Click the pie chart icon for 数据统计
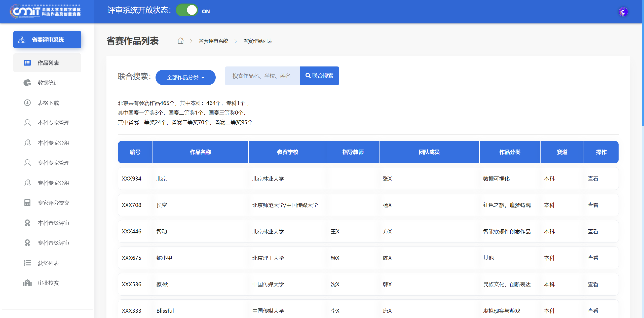Screen dimensions: 644x318 [27, 83]
